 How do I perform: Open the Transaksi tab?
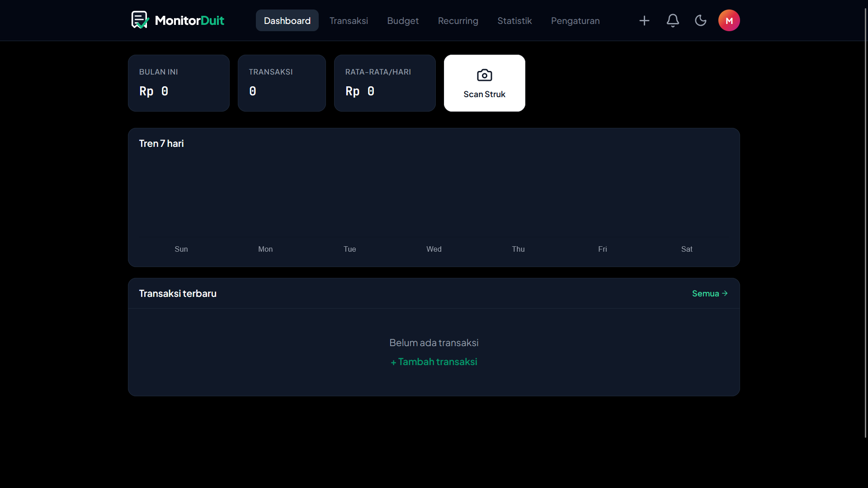[349, 20]
